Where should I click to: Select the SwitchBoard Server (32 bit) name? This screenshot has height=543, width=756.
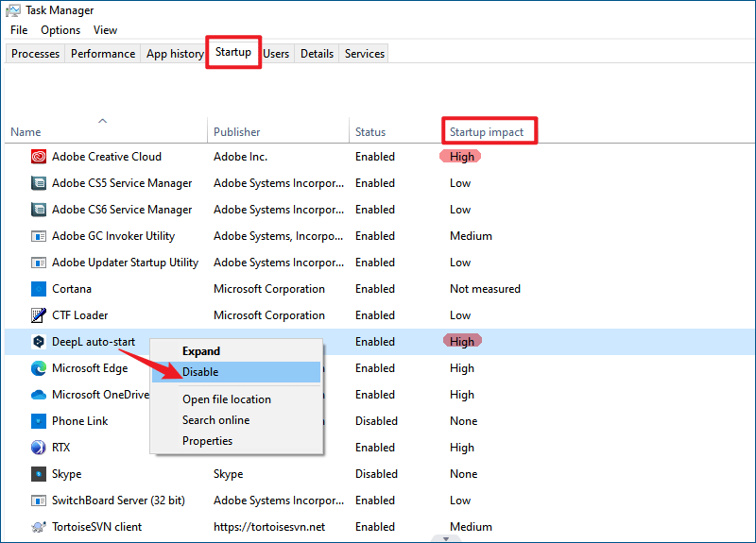click(119, 501)
